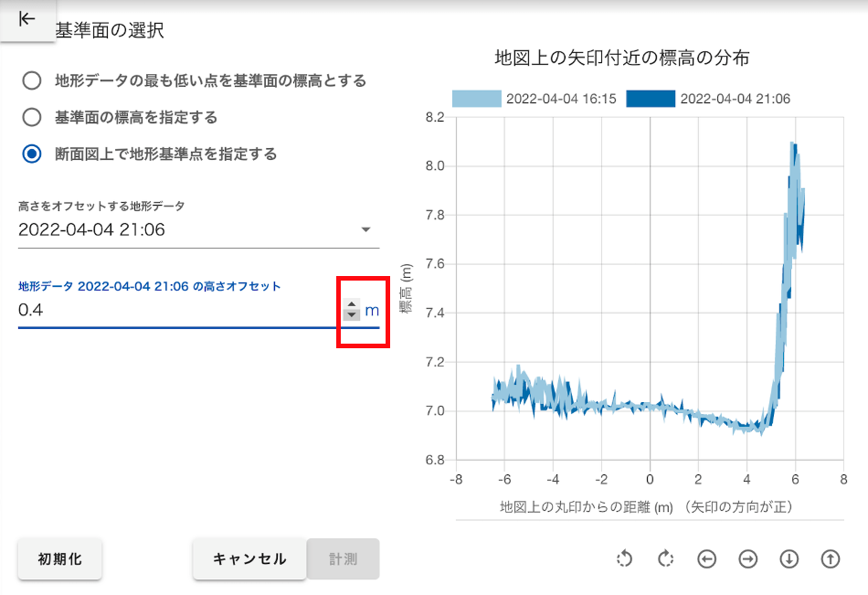Image resolution: width=868 pixels, height=595 pixels.
Task: Click the 初期化 button
Action: point(59,559)
